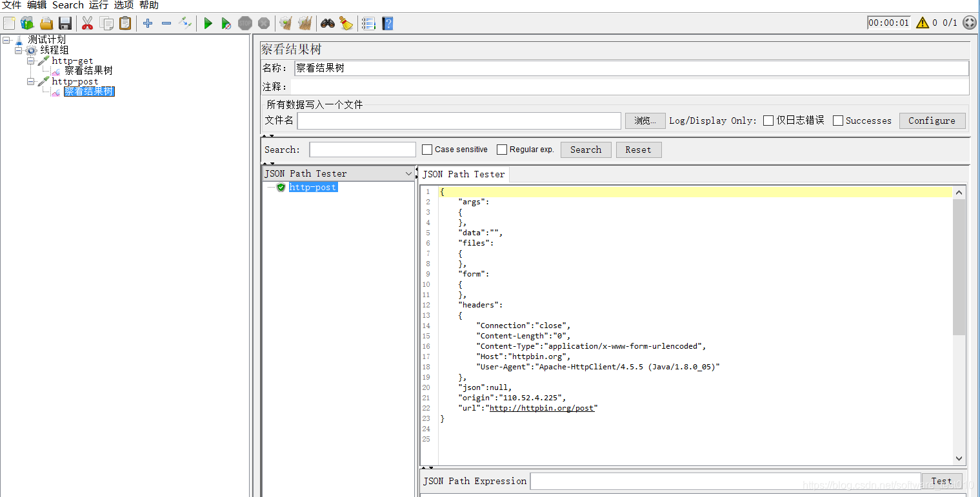Open the JSON Path Tester renderer dropdown
Screen dimensions: 980x497
[408, 173]
